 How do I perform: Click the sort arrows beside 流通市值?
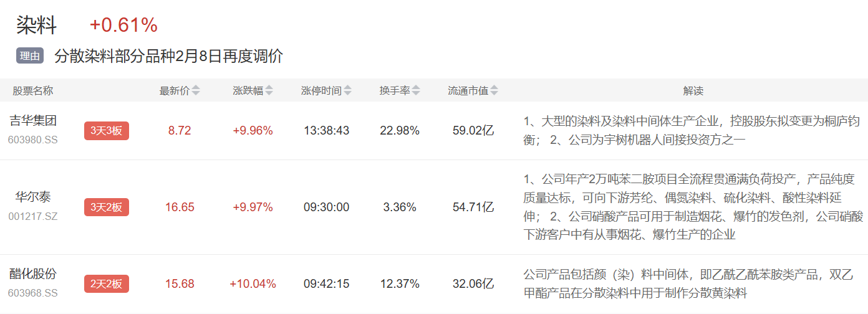494,91
